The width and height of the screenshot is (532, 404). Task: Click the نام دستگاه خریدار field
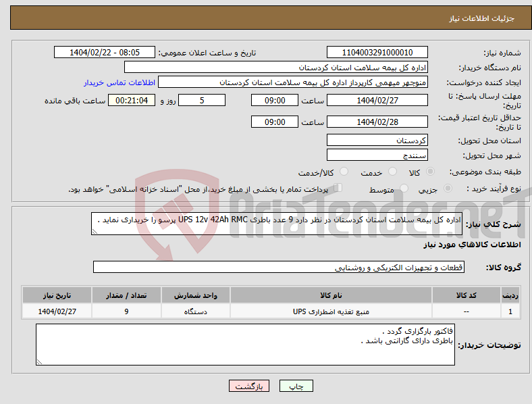(x=276, y=67)
